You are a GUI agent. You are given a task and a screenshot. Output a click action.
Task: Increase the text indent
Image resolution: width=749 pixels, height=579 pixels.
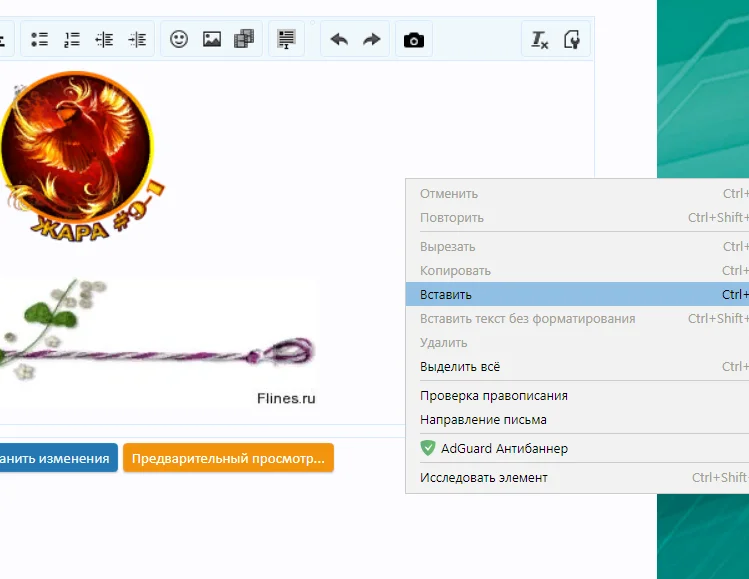(x=137, y=39)
